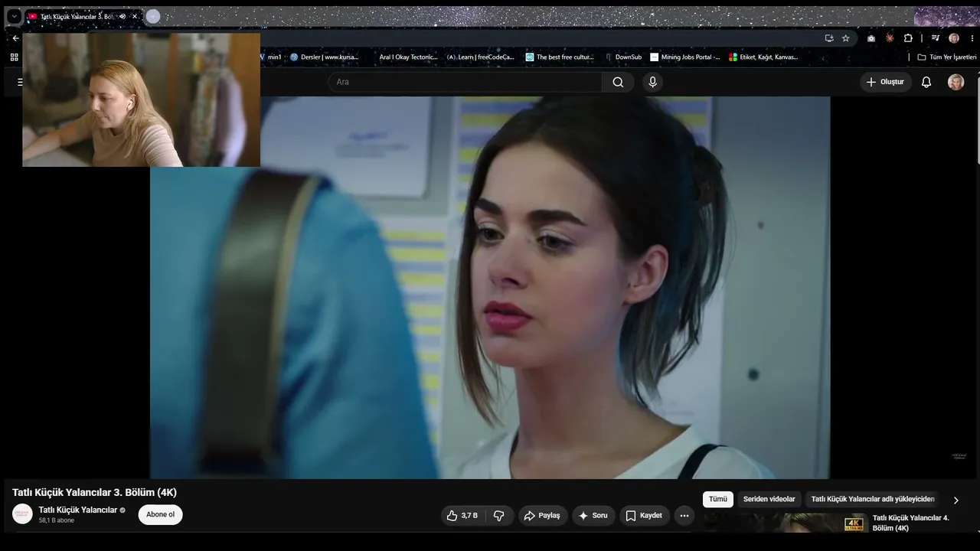The height and width of the screenshot is (551, 980).
Task: Click the Tatlı Küçük Yalancılar channel name
Action: tap(78, 510)
